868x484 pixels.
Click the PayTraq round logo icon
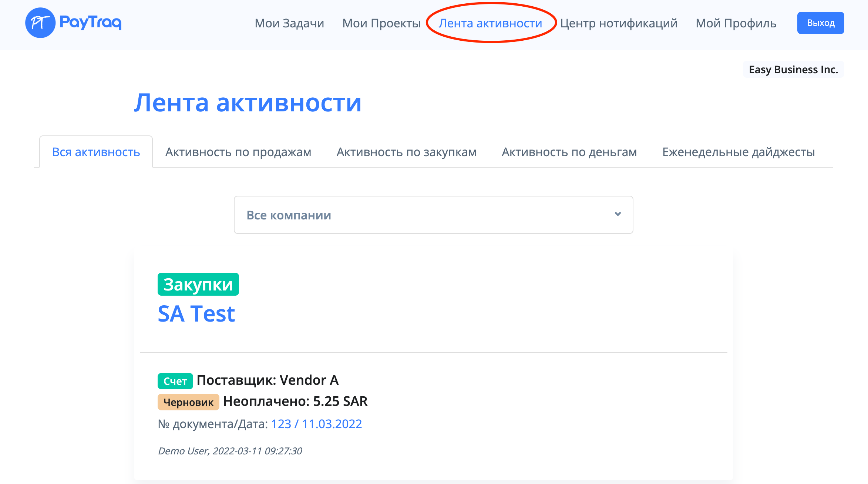pyautogui.click(x=40, y=23)
